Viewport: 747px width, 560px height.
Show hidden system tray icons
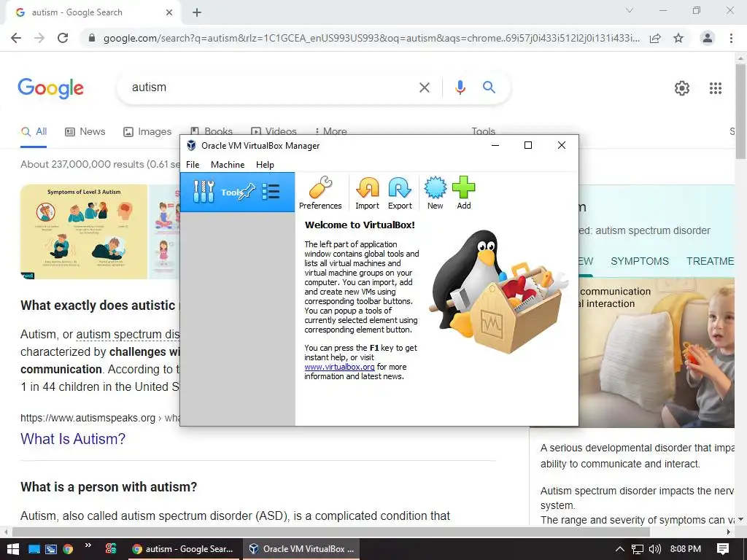coord(619,549)
